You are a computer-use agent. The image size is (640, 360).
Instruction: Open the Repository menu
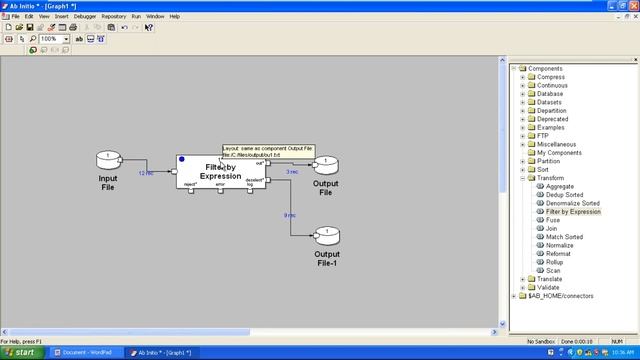[114, 16]
